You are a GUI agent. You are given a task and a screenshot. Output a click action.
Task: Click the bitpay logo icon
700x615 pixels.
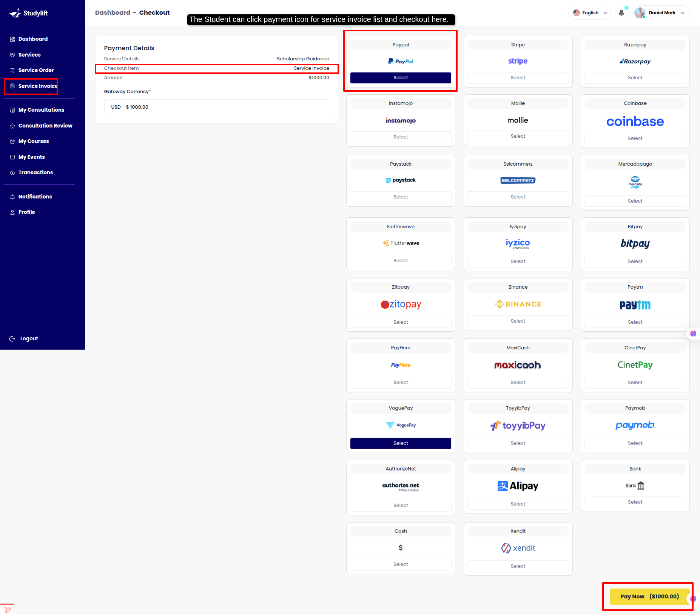(635, 244)
